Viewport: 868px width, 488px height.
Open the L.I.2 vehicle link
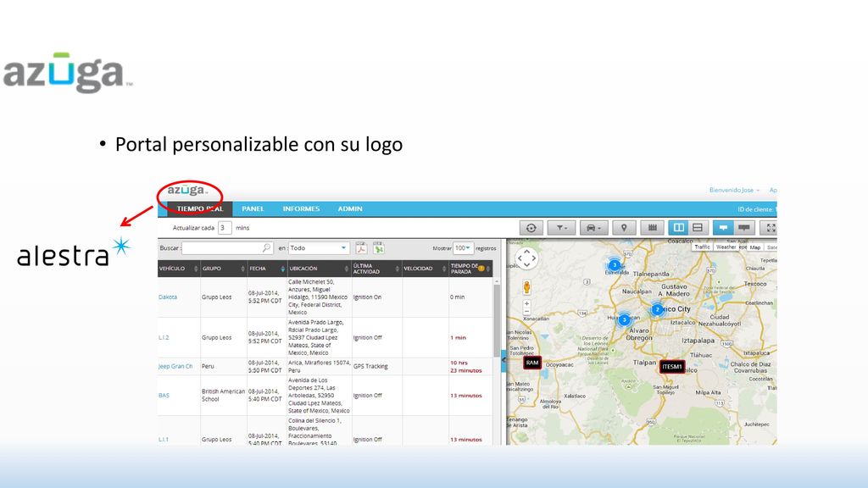point(164,337)
